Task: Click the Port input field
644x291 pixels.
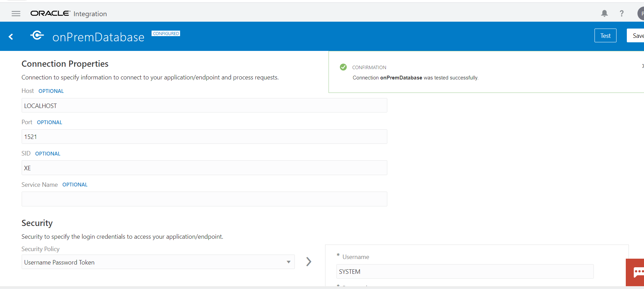Action: (x=204, y=137)
